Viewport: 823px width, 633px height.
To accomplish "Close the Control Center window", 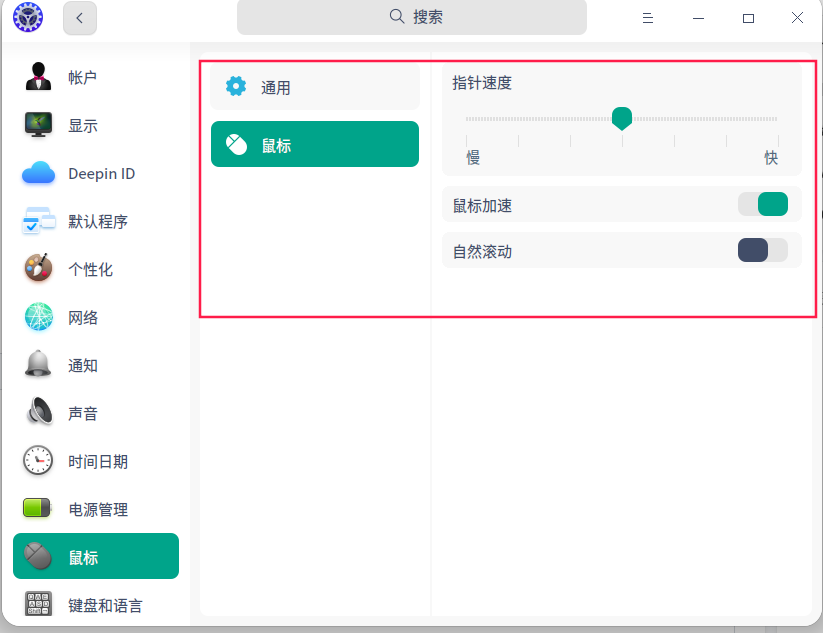I will (797, 18).
